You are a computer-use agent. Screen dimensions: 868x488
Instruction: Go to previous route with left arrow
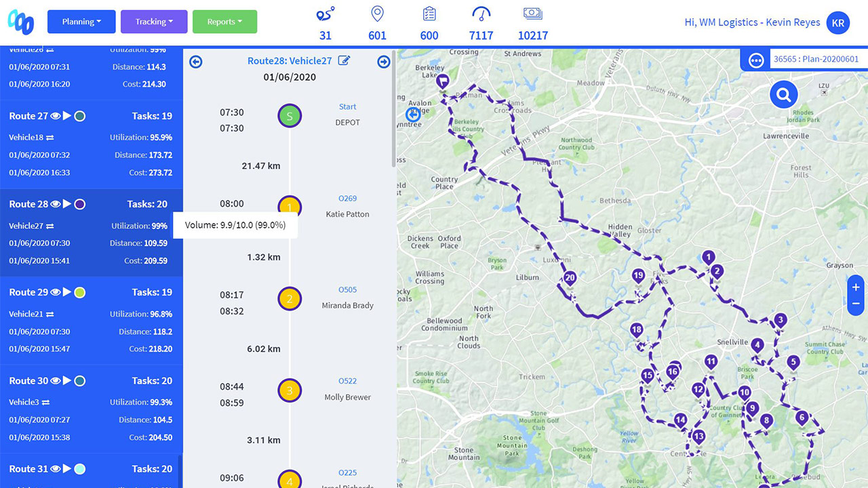[195, 62]
